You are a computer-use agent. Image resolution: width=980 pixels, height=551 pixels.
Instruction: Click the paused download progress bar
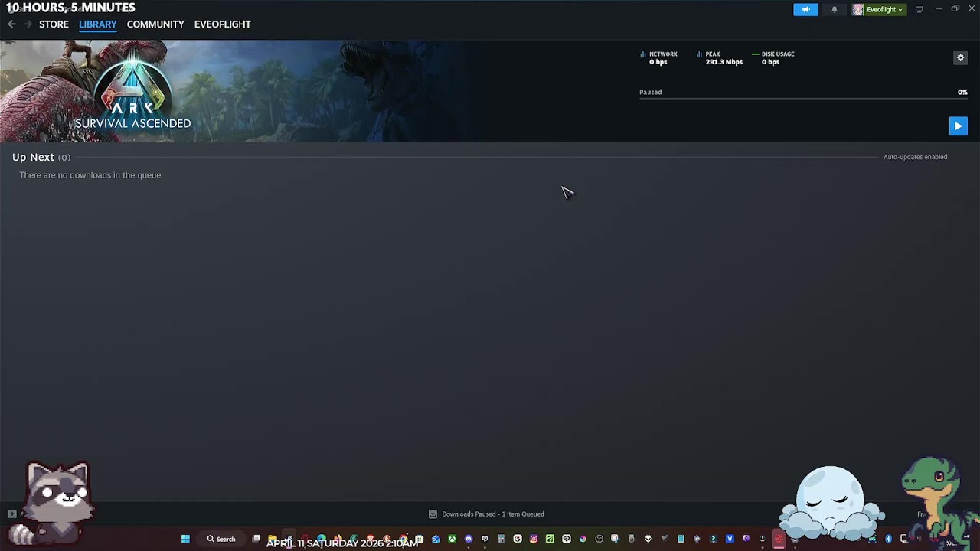(803, 99)
